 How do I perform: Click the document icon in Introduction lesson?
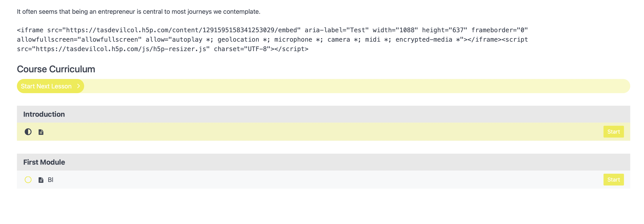41,132
